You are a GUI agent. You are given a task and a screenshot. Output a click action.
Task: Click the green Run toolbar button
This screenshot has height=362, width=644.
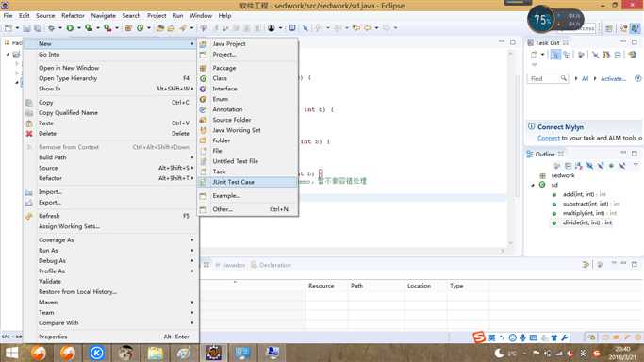(70, 28)
